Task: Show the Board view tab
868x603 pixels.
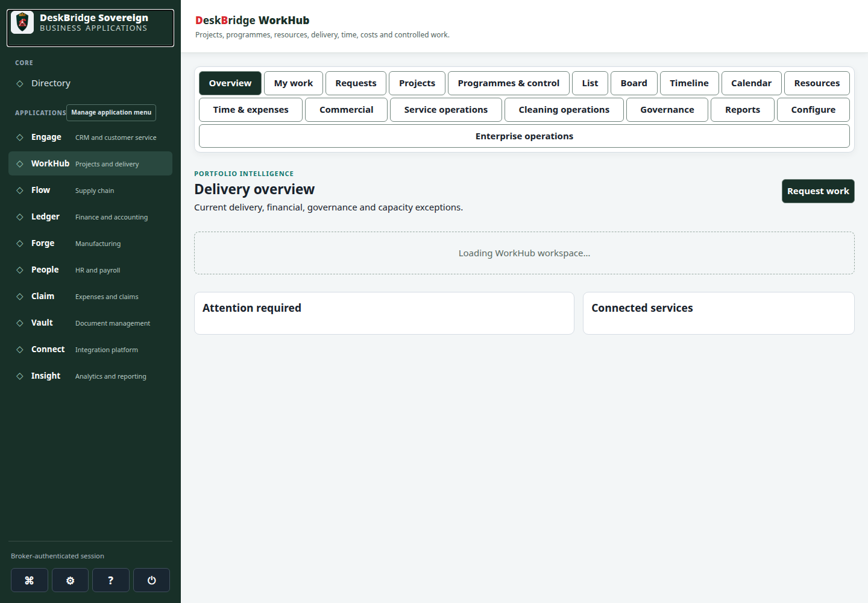Action: (x=634, y=83)
